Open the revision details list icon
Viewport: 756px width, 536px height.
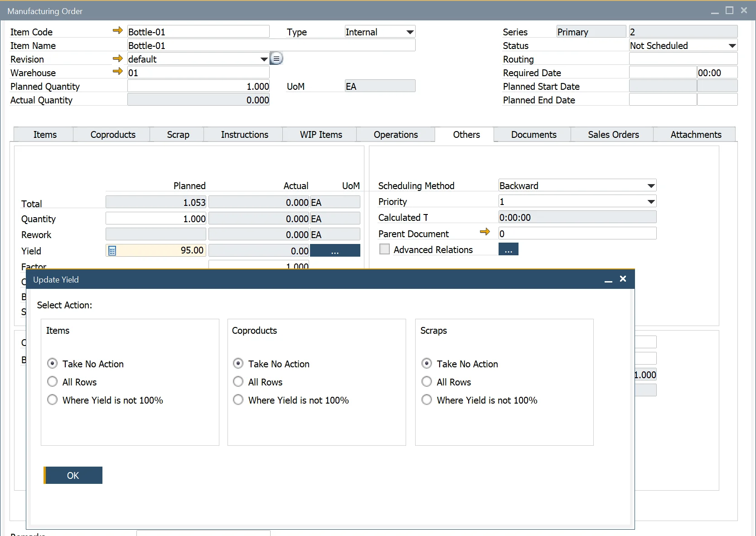click(x=276, y=58)
